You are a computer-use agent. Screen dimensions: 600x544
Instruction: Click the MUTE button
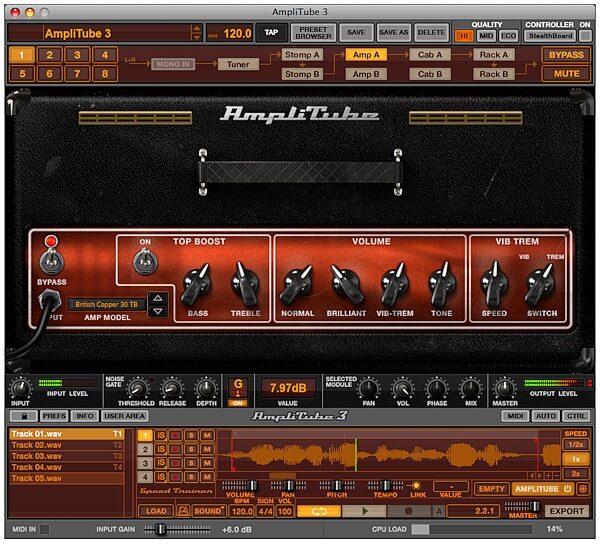pos(566,73)
